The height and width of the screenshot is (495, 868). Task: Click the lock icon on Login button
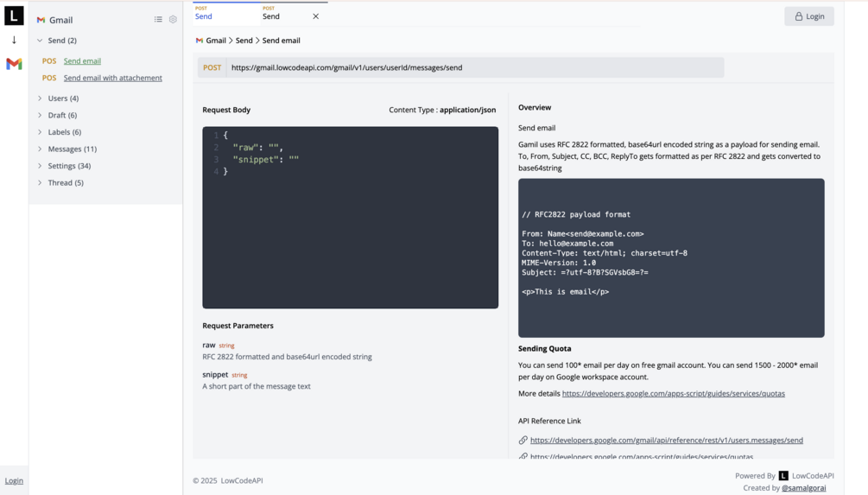[x=798, y=16]
